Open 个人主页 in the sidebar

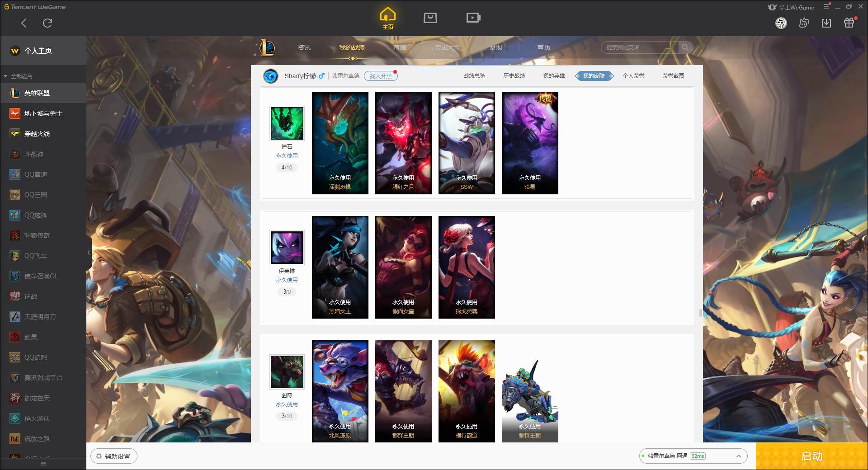tap(43, 51)
